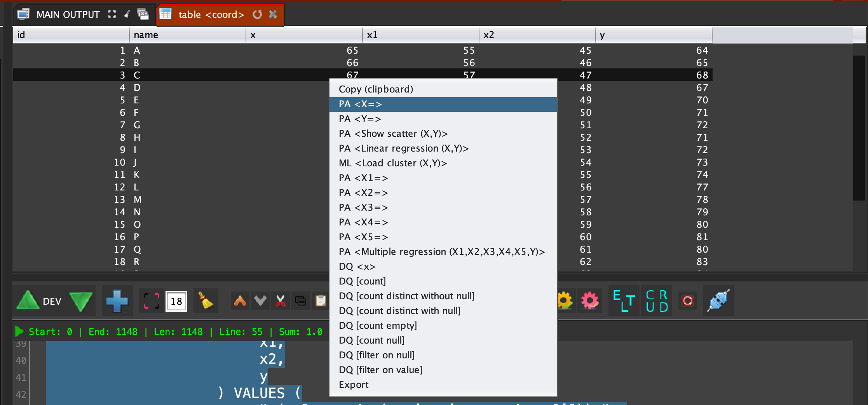Viewport: 868px width, 405px height.
Task: Click the broom clean icon in toolbar
Action: pos(205,301)
